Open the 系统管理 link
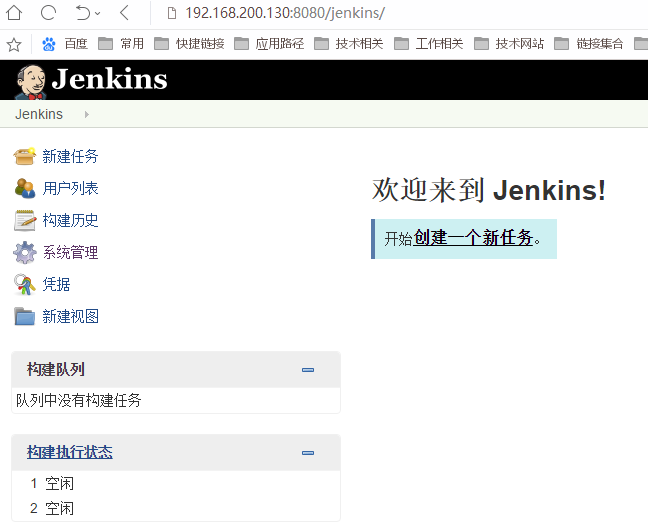This screenshot has height=528, width=648. pos(70,252)
